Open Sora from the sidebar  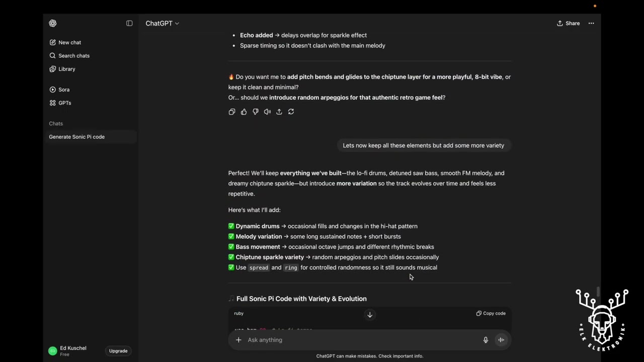click(63, 89)
